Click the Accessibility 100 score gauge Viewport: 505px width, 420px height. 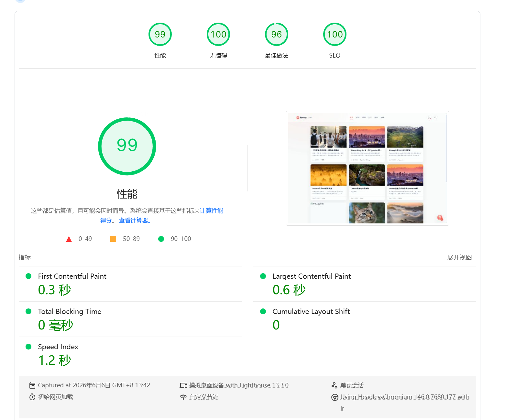tap(218, 34)
